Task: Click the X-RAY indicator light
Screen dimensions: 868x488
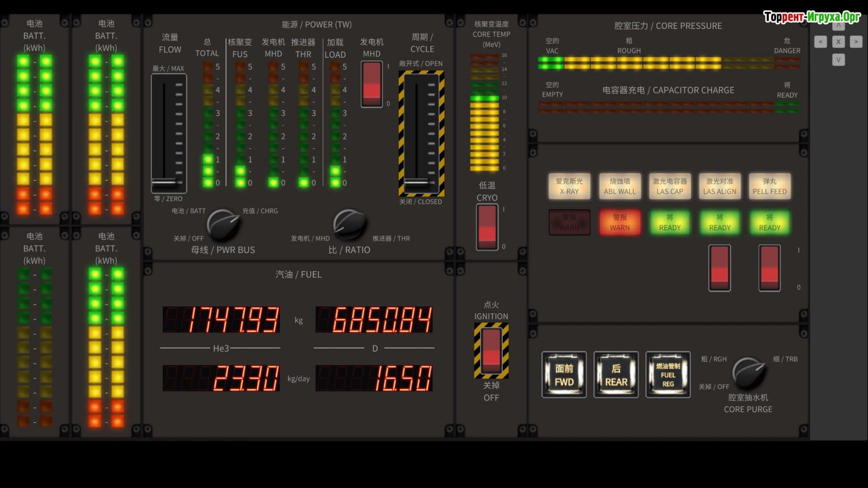Action: click(569, 186)
